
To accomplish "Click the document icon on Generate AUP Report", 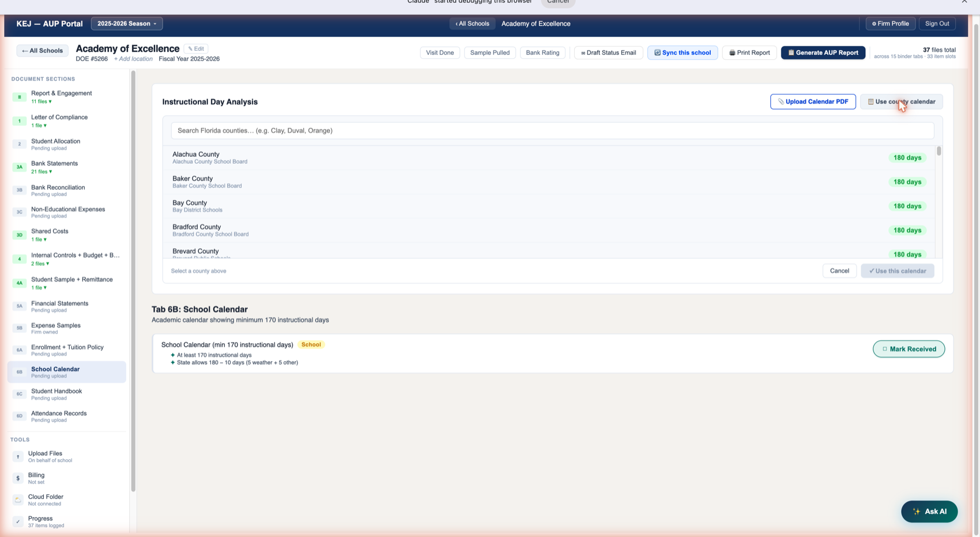I will pyautogui.click(x=791, y=52).
